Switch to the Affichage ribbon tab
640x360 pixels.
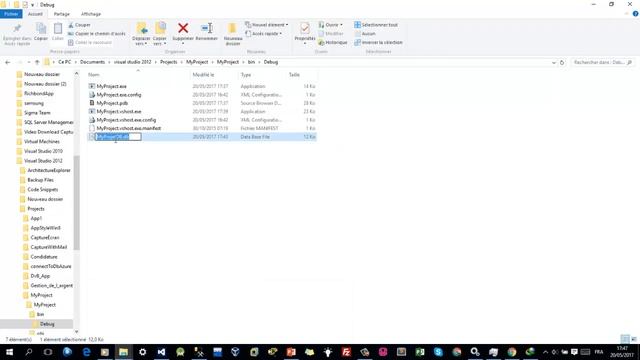91,14
